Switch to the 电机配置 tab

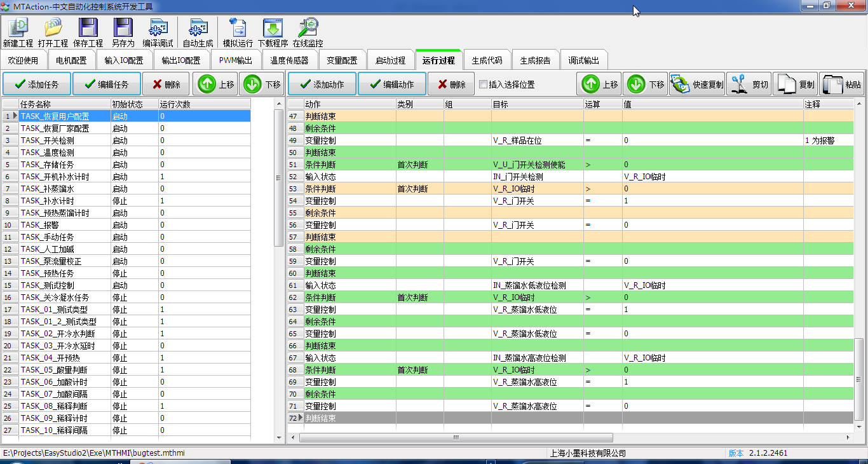click(x=71, y=60)
